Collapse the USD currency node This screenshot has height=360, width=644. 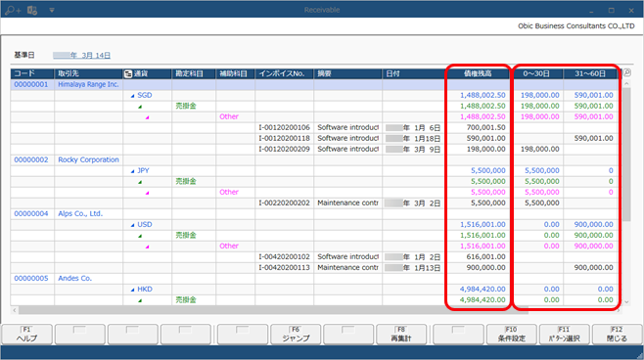(132, 225)
